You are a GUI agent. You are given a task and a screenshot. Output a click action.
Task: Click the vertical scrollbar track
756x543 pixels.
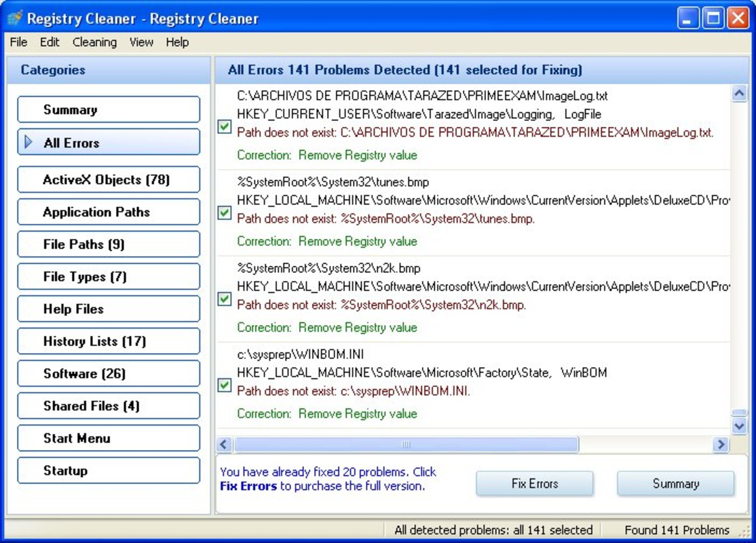pyautogui.click(x=739, y=256)
